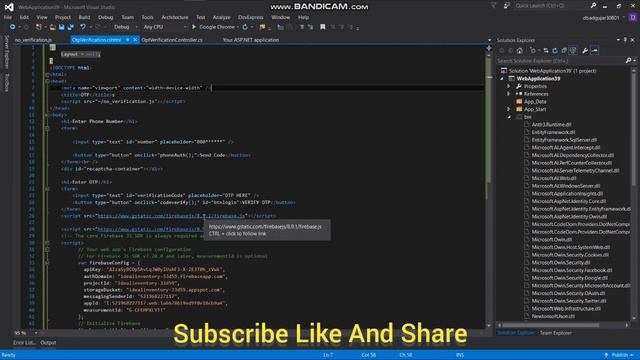Click the Save icon in toolbar
The image size is (640, 360).
tap(62, 27)
